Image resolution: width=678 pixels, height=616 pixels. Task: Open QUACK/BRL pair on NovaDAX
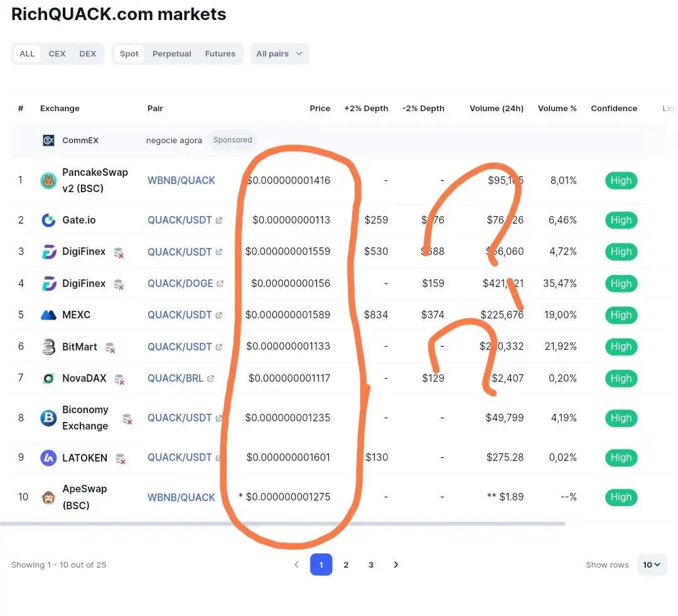pos(175,379)
